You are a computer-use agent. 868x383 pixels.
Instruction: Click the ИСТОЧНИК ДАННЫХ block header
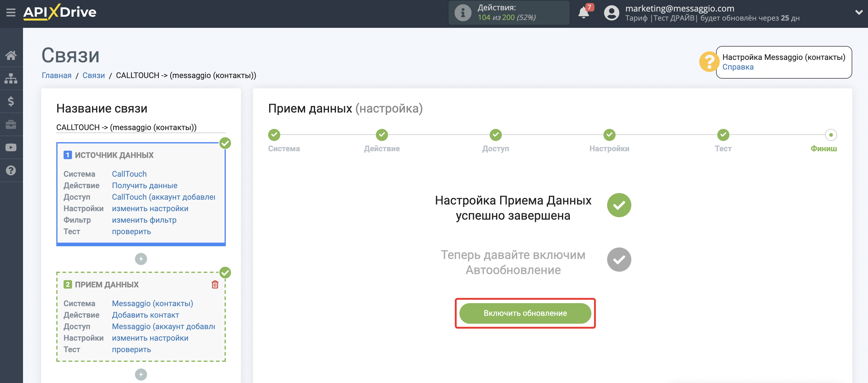coord(114,155)
